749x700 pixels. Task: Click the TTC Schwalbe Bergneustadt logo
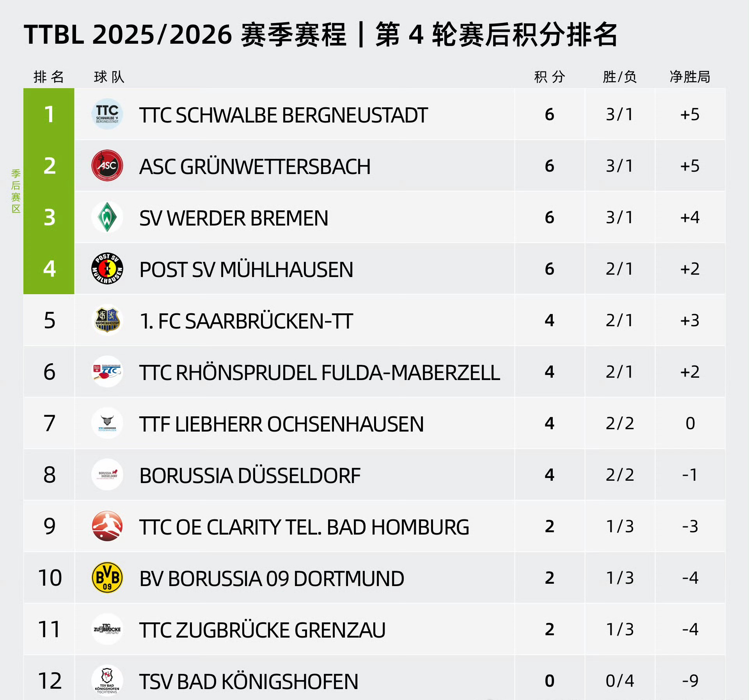click(x=107, y=114)
